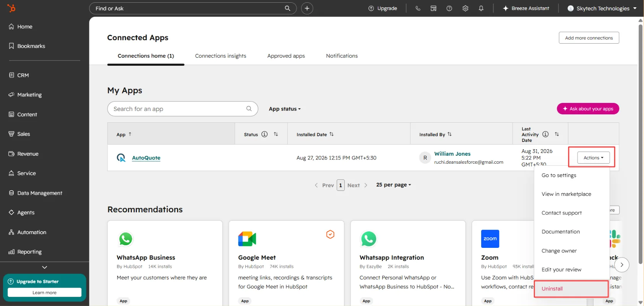Go to Home in the sidebar

click(x=21, y=26)
